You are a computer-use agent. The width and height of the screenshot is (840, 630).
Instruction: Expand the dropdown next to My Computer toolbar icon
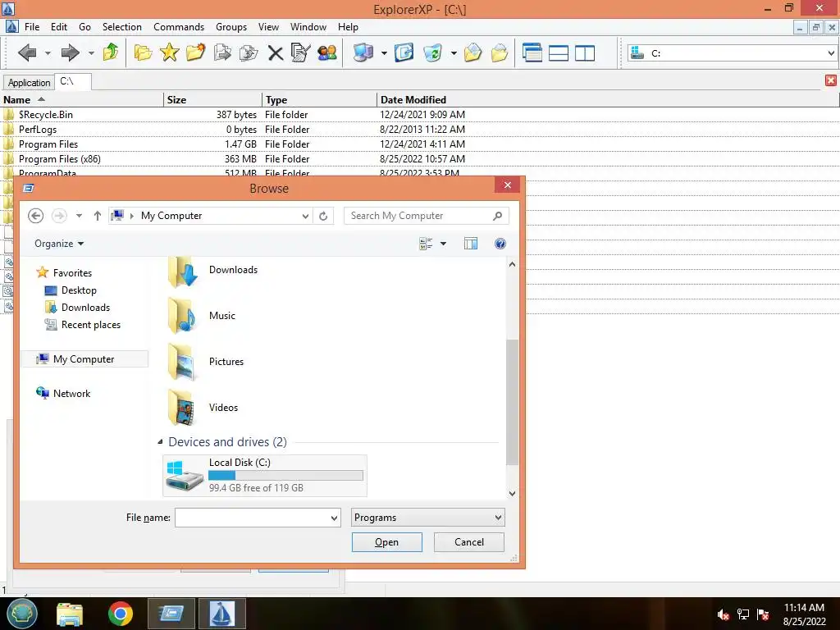coord(384,53)
